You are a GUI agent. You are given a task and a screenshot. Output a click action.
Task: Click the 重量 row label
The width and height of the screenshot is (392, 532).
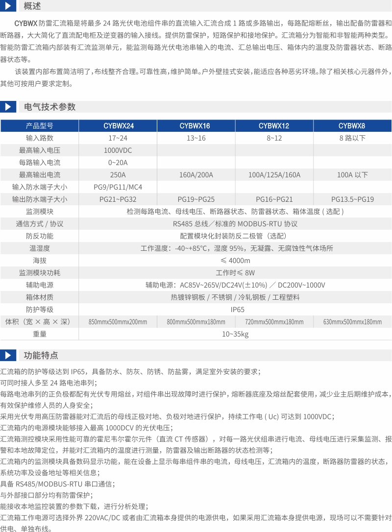(x=39, y=334)
